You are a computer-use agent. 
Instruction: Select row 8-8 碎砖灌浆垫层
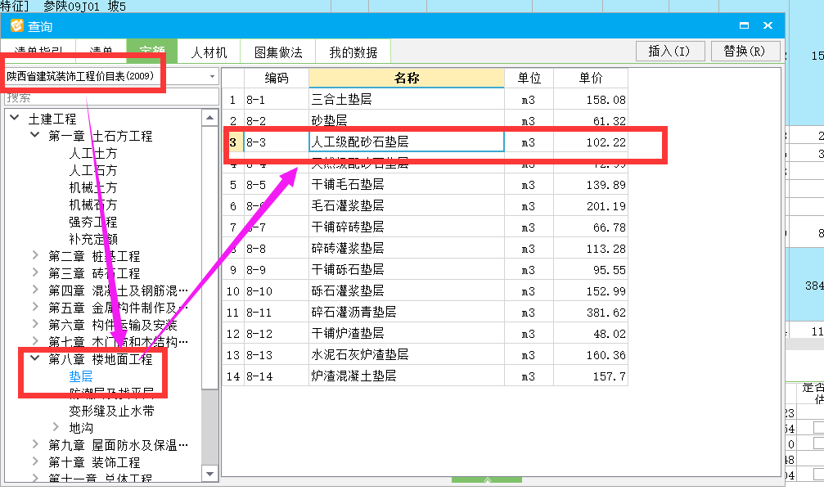coord(426,249)
